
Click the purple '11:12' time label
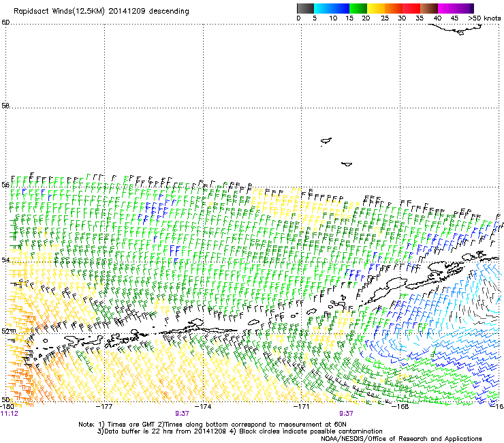(10, 414)
